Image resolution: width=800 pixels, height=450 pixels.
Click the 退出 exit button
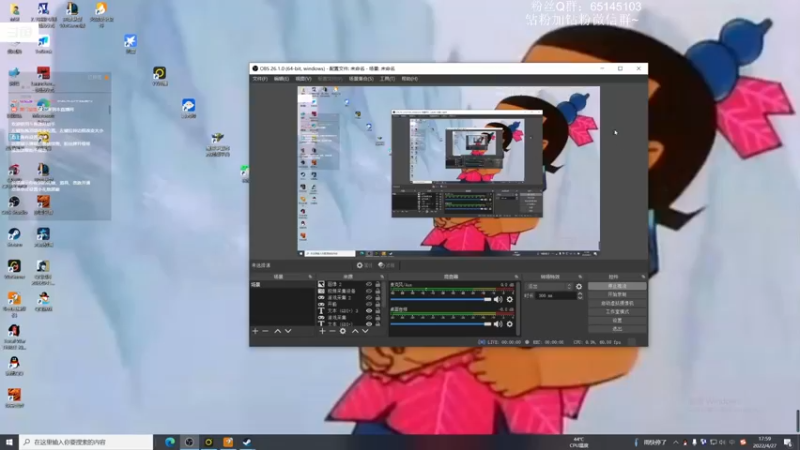617,329
